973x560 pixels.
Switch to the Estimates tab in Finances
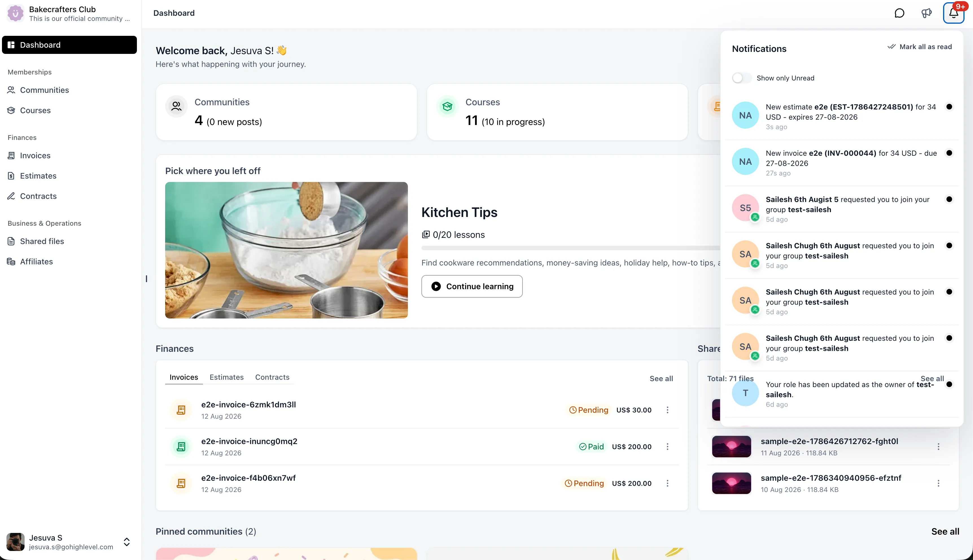(x=227, y=377)
